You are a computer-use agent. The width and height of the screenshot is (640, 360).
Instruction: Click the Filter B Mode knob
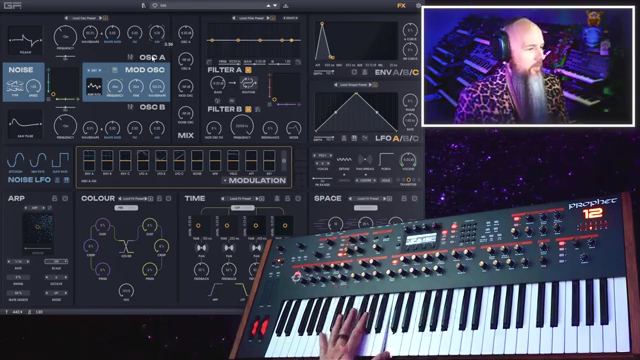pyautogui.click(x=293, y=128)
